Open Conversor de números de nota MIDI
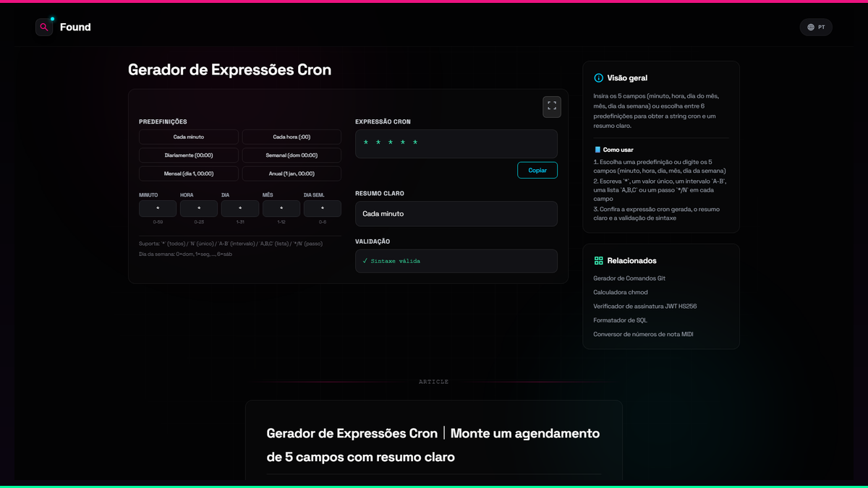Screen dimensions: 868x488 [643, 334]
